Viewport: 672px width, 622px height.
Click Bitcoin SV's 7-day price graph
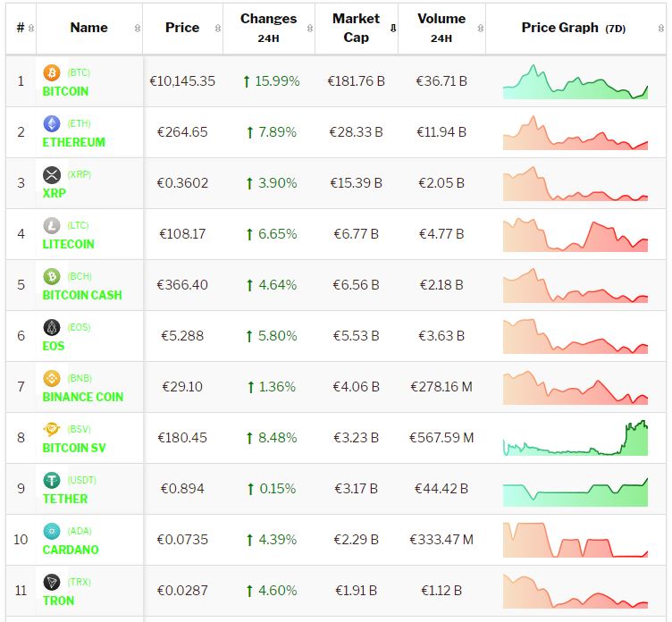(x=575, y=438)
